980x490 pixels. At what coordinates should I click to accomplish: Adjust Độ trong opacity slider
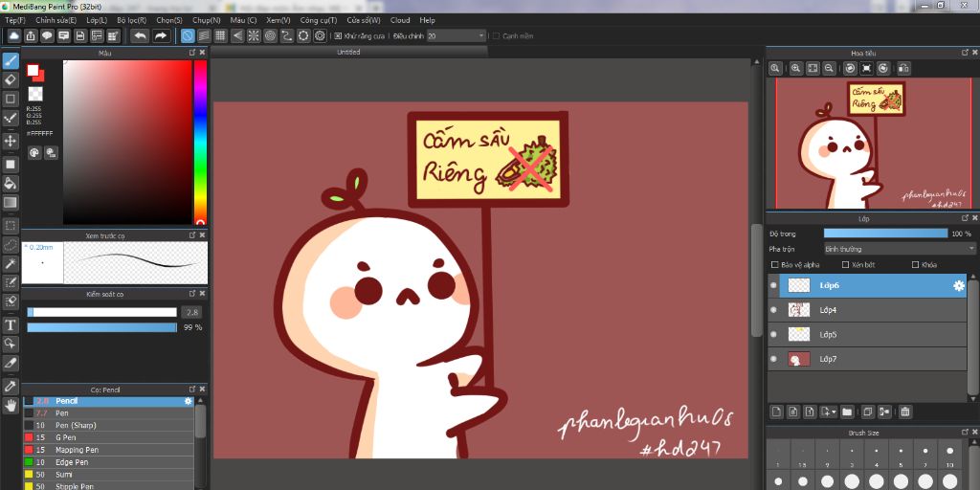pyautogui.click(x=885, y=234)
